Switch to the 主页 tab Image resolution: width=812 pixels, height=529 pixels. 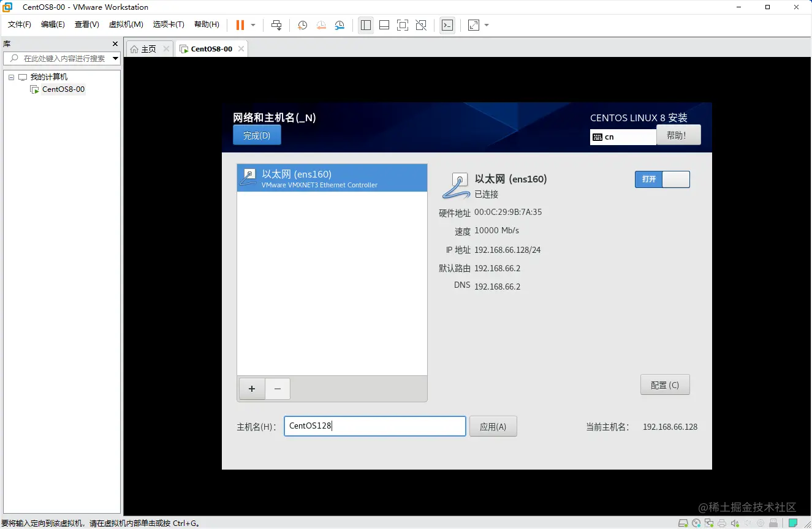coord(148,48)
